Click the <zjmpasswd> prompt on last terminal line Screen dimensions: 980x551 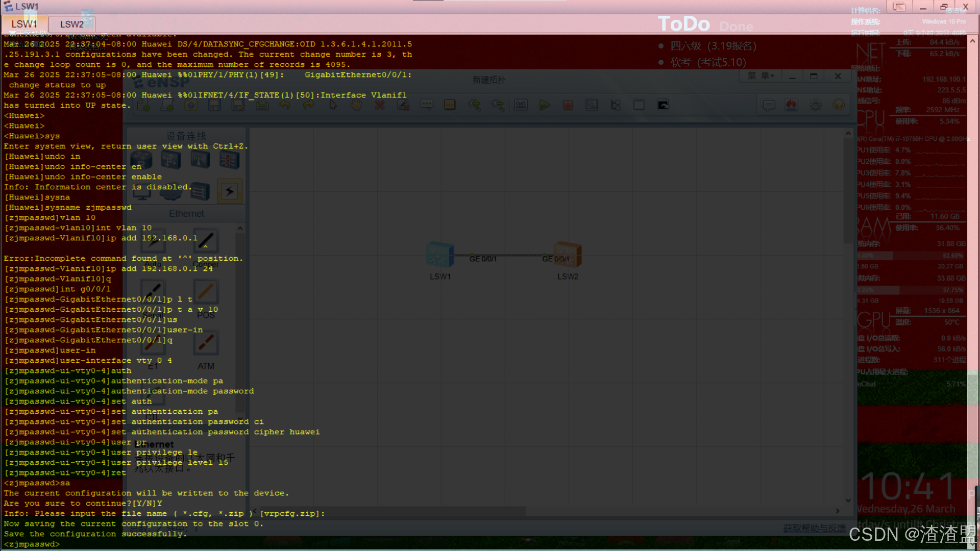[32, 544]
